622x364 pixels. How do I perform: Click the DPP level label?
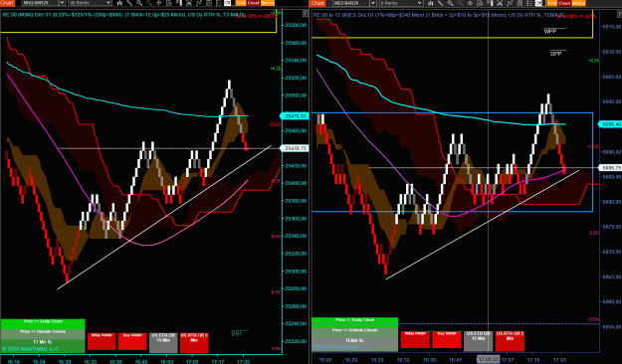coord(555,54)
